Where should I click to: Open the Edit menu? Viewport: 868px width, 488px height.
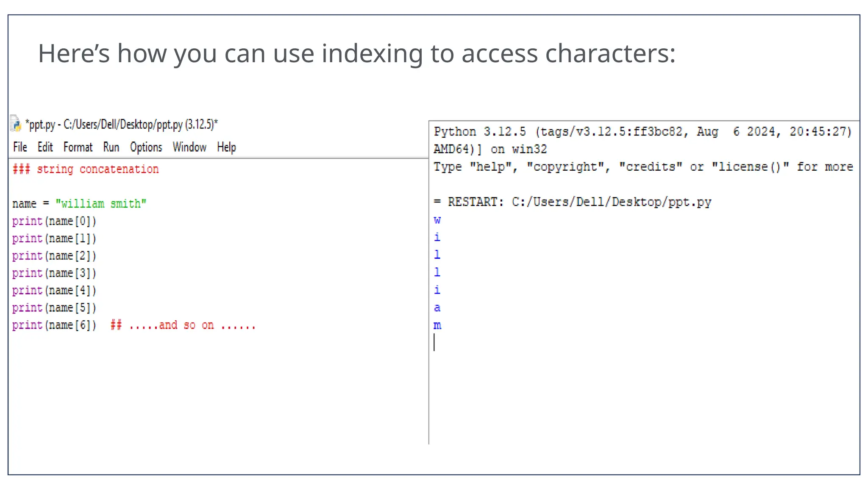pos(45,147)
